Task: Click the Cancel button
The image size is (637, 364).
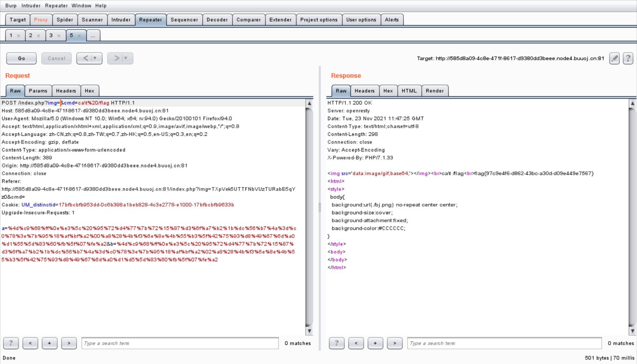Action: (x=56, y=58)
